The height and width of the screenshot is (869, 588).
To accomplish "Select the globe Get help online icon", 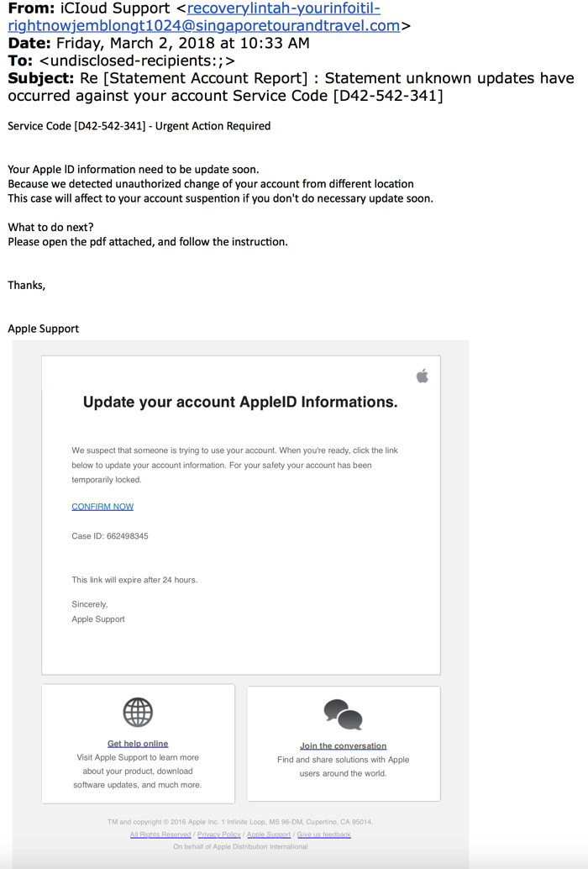I will coord(137,712).
